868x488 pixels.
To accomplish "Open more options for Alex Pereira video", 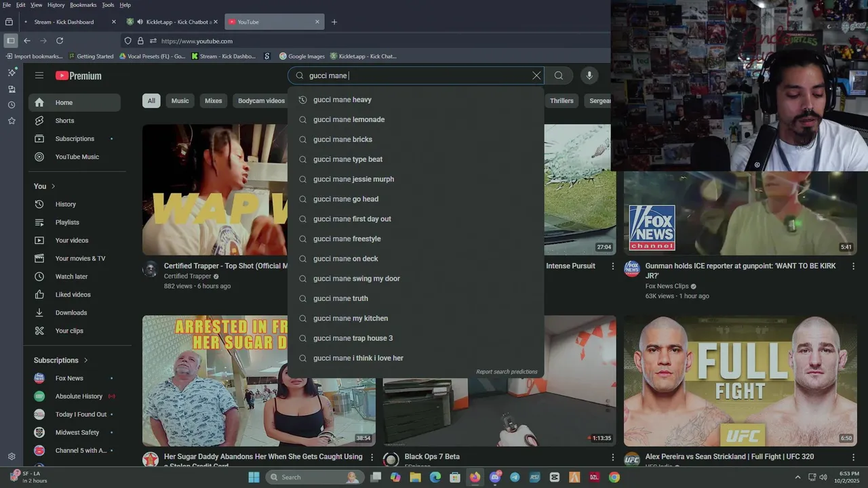I will coord(854,457).
